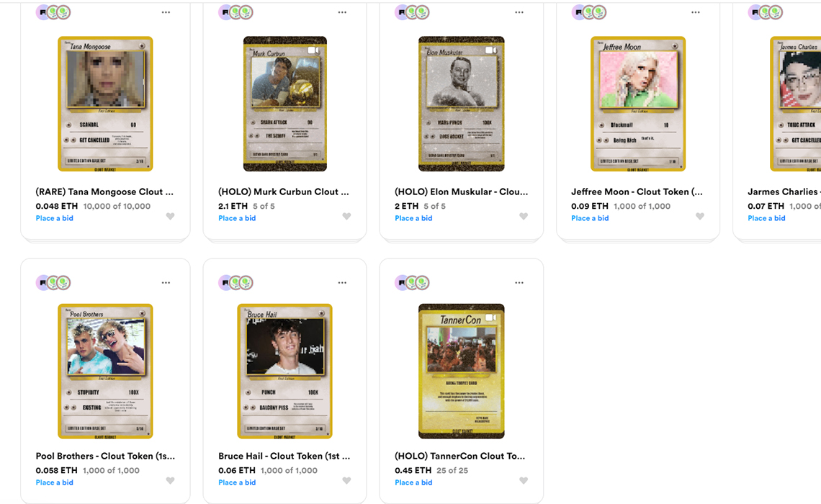Show more options for Pool Brothers card
The height and width of the screenshot is (504, 821).
click(166, 283)
